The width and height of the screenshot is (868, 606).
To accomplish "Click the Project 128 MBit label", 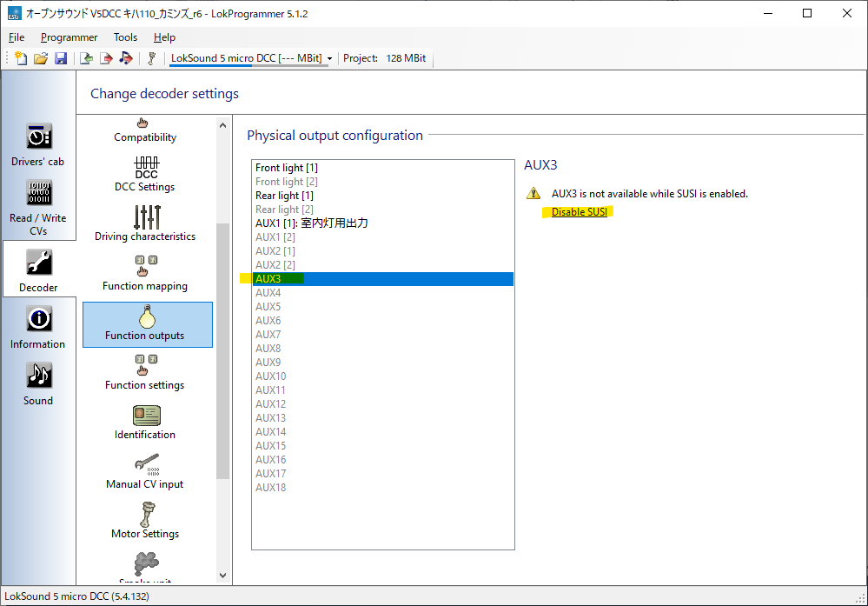I will point(384,58).
